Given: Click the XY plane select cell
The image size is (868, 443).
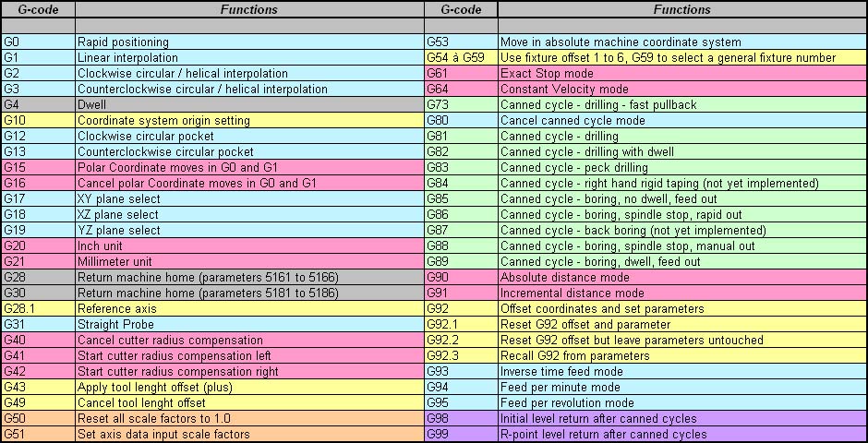Looking at the screenshot, I should point(249,198).
